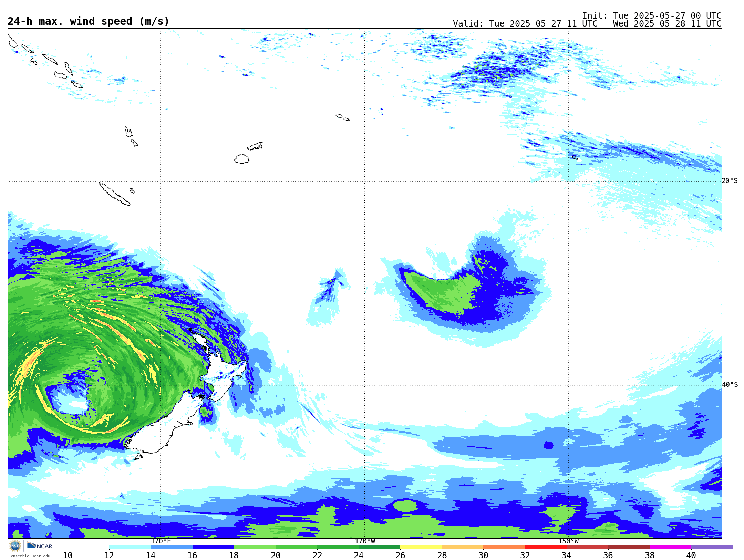The image size is (744, 560).
Task: Select the '24-h max. wind speed (m/s)' title
Action: tap(89, 21)
